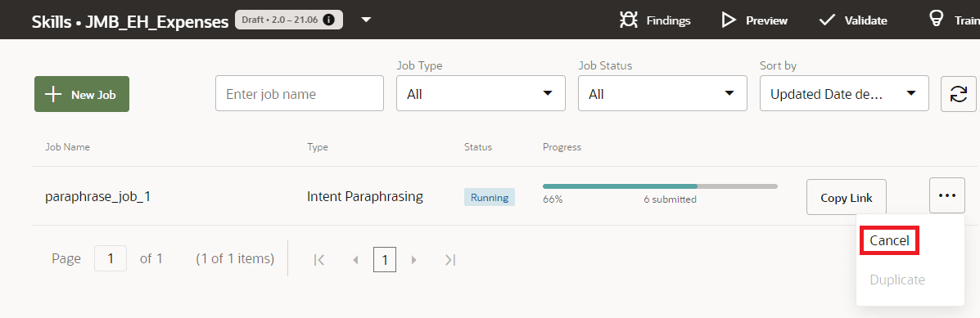Open the Sort by dropdown
980x318 pixels.
coord(844,93)
